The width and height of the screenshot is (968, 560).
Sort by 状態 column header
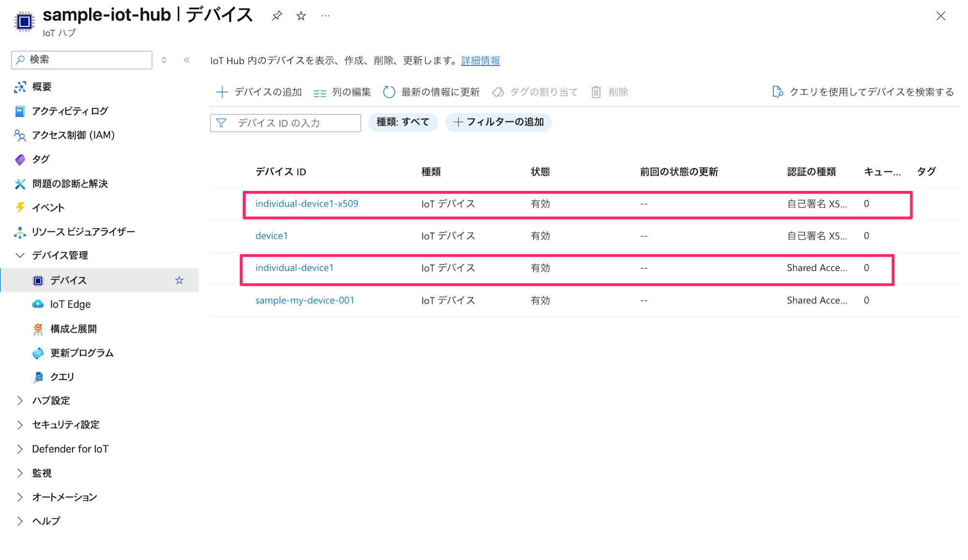540,172
